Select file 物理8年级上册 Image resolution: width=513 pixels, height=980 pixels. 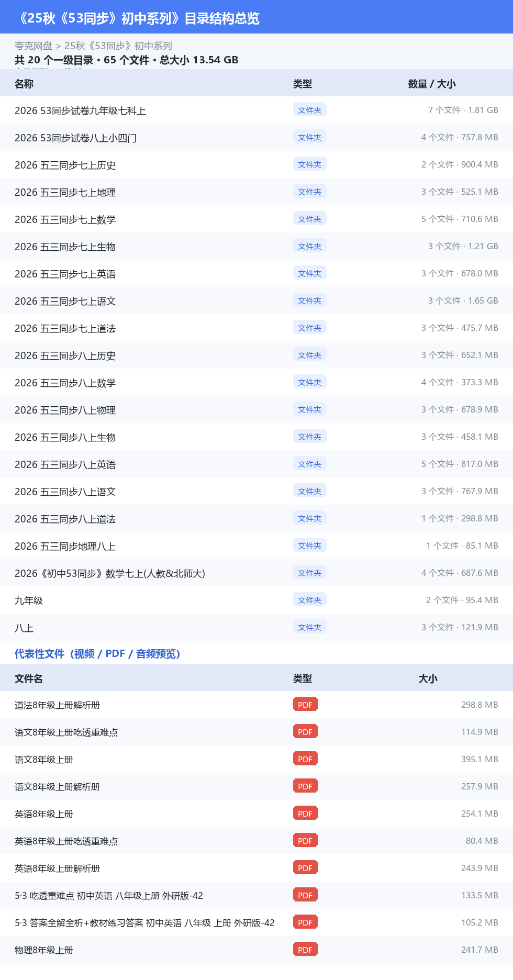coord(44,950)
